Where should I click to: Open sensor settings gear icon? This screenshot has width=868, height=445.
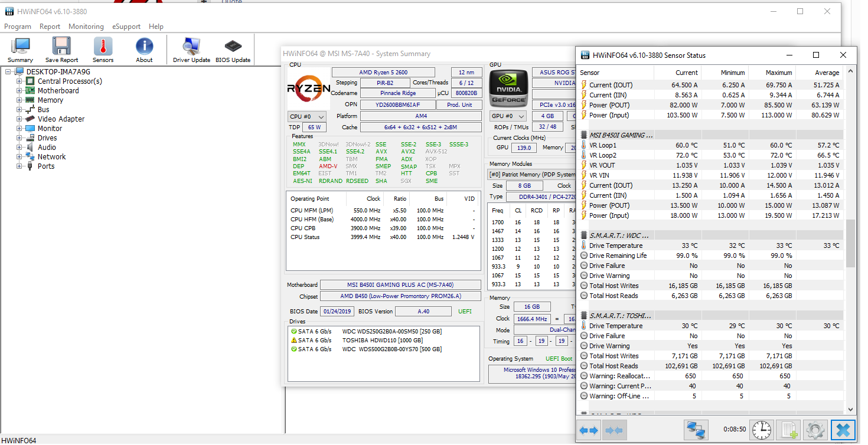coord(815,430)
